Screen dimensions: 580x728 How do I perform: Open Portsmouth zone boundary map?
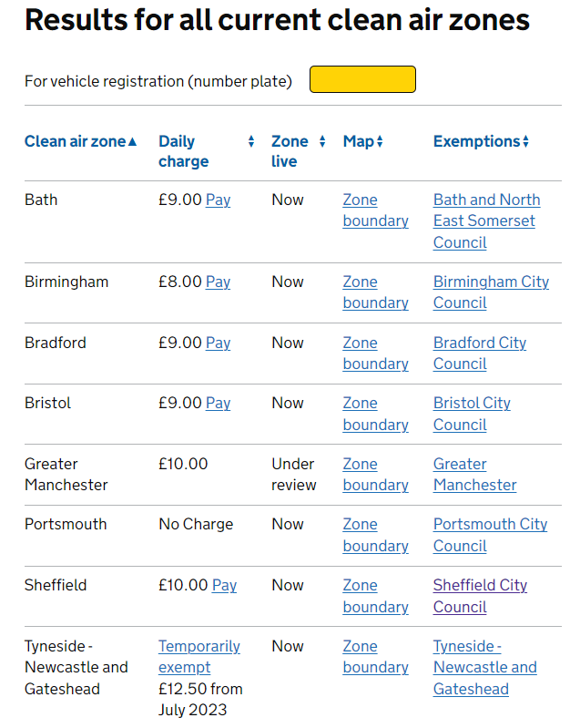pos(374,535)
